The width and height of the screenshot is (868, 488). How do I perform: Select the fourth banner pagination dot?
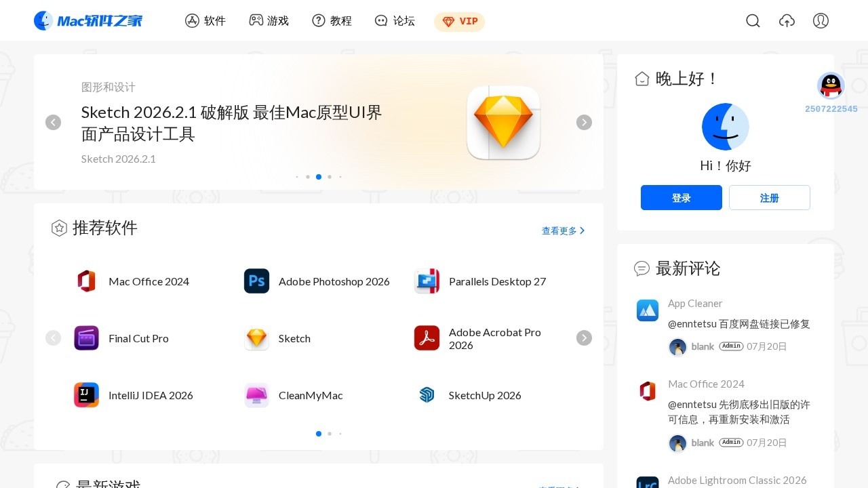click(x=330, y=177)
